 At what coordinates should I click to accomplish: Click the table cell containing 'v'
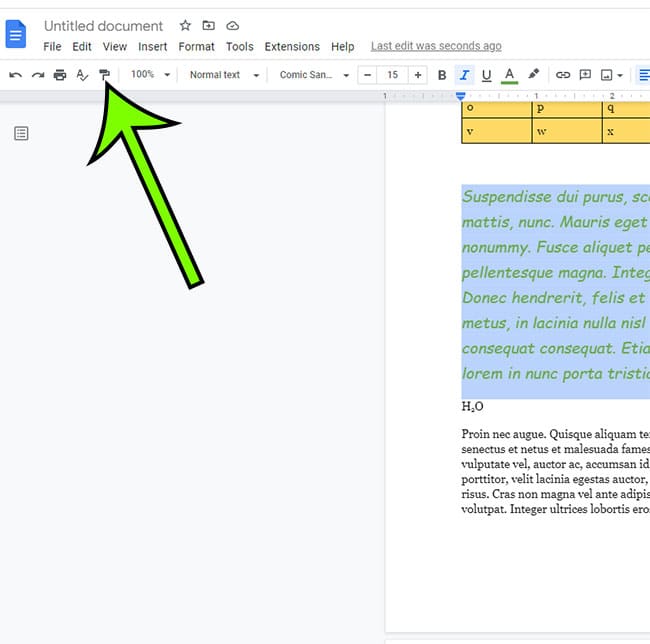click(497, 131)
